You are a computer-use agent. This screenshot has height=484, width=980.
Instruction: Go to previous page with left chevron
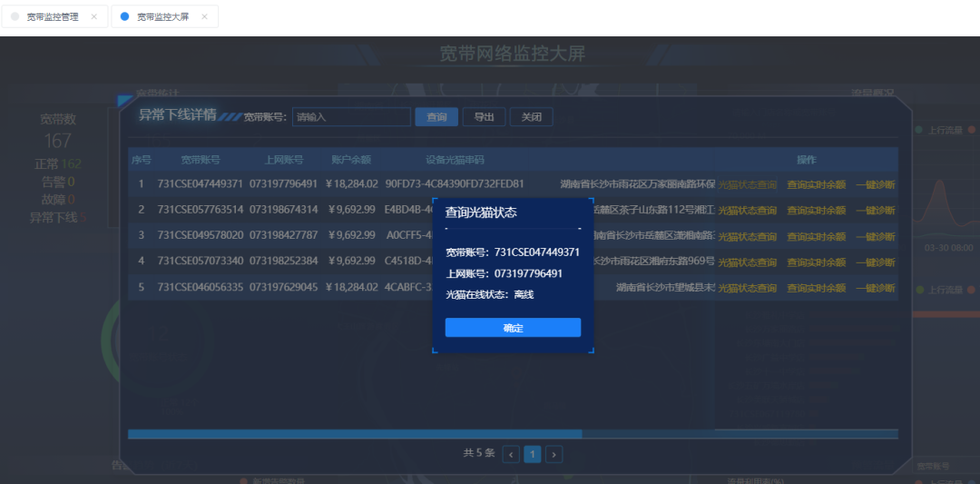[511, 454]
